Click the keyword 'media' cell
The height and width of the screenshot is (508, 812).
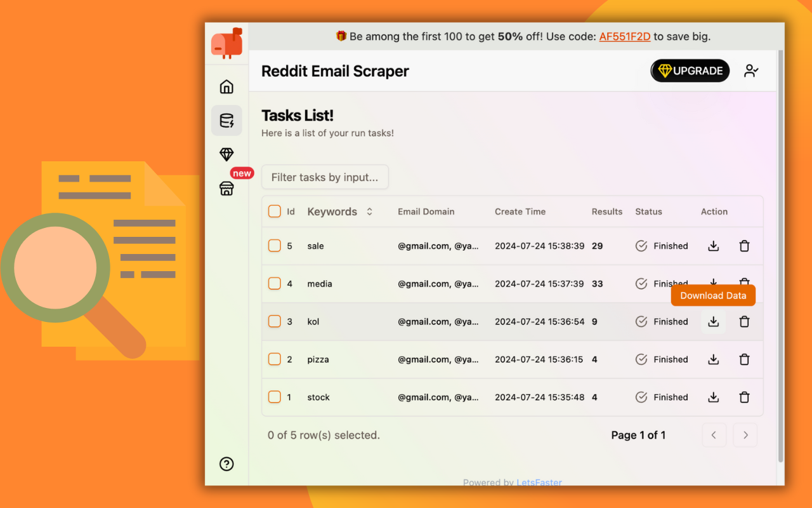coord(320,284)
